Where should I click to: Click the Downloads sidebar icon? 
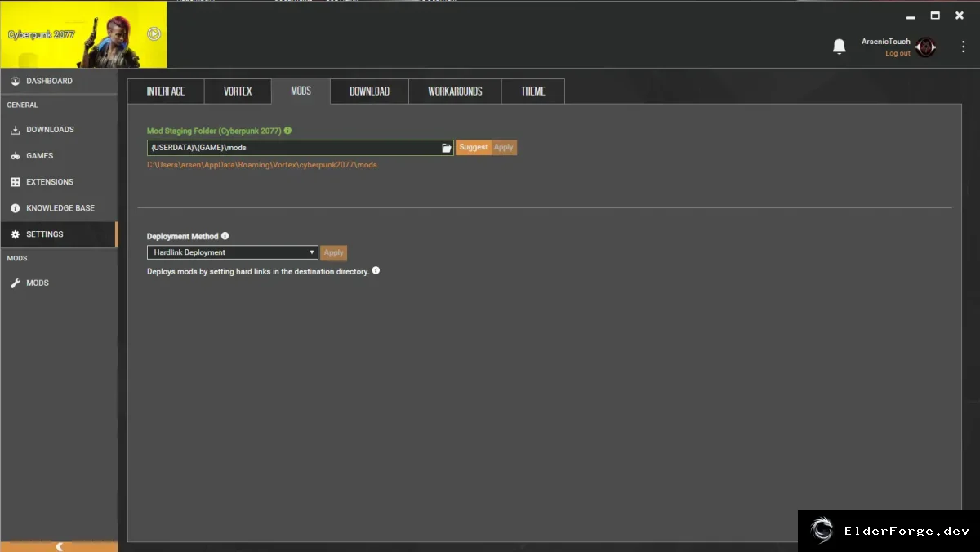pos(16,130)
